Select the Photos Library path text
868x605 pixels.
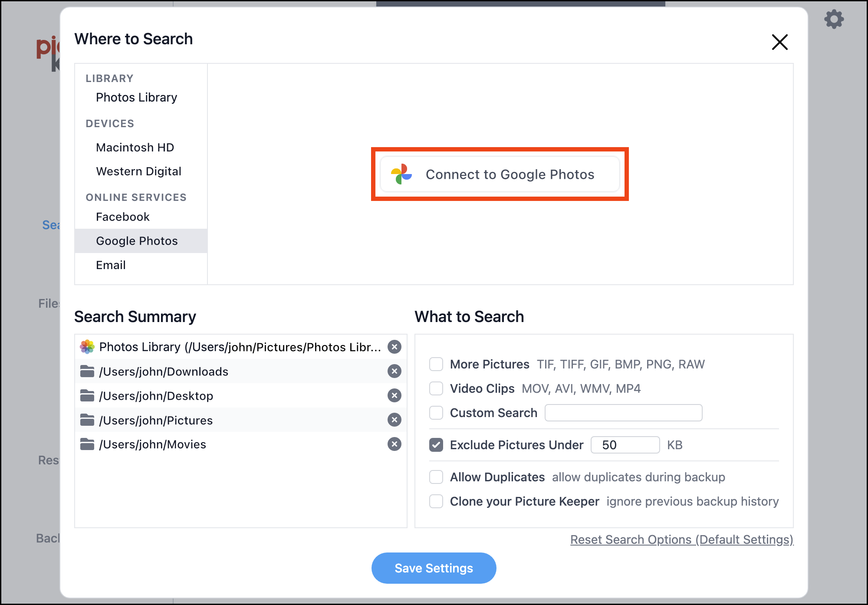pyautogui.click(x=240, y=347)
